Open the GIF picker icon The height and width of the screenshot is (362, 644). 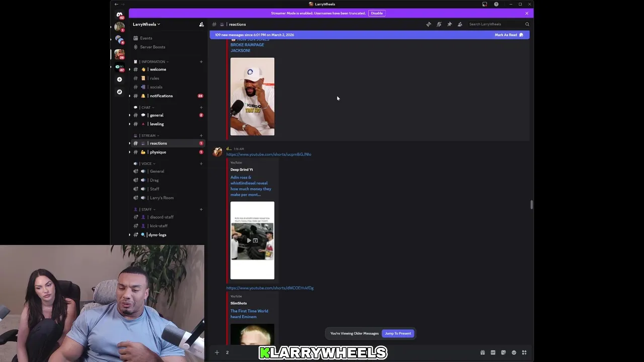click(x=493, y=352)
